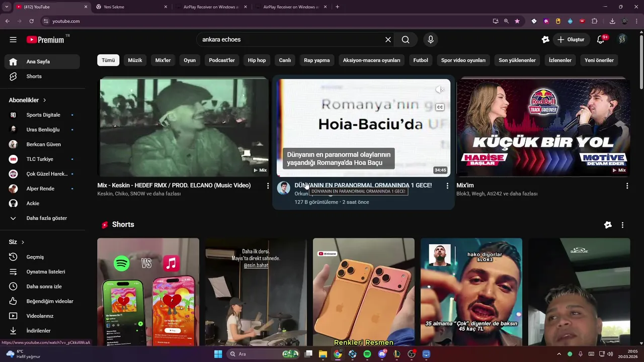Viewport: 644px width, 362px height.
Task: Open OBS Studio from the taskbar
Action: [x=412, y=354]
